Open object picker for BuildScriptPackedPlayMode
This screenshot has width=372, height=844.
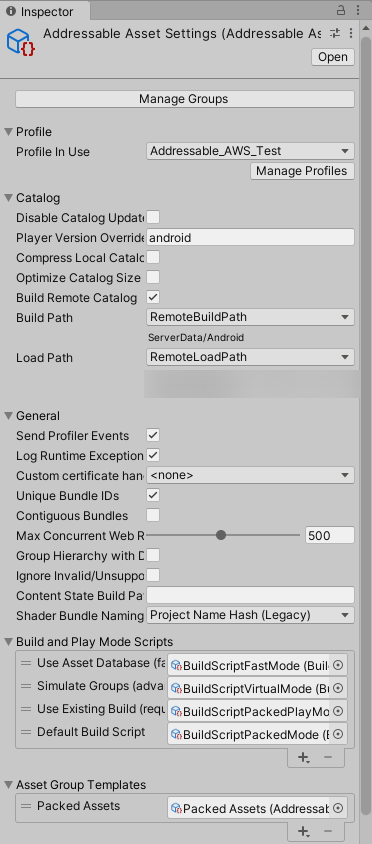[338, 711]
